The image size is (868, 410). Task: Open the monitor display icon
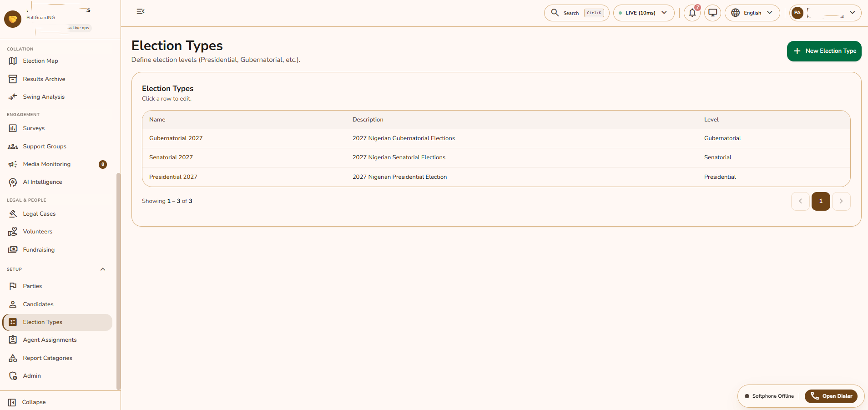712,13
